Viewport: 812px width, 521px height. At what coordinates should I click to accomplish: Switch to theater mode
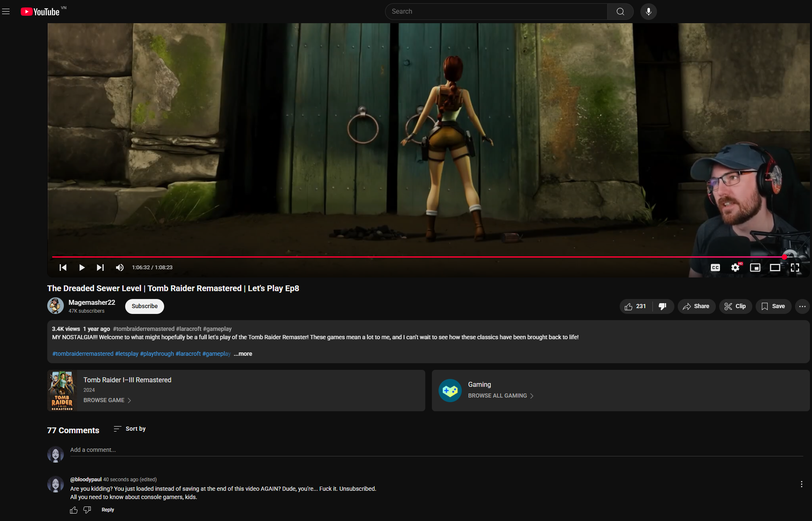coord(775,268)
